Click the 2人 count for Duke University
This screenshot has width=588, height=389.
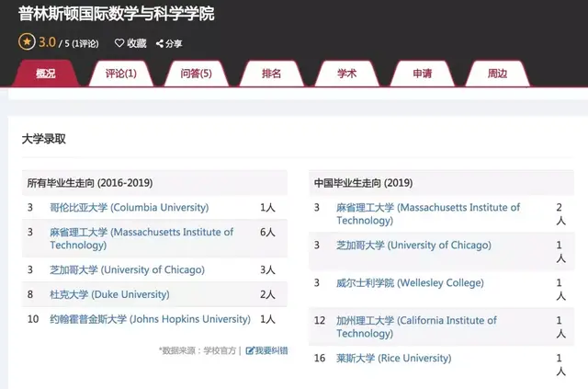[267, 294]
